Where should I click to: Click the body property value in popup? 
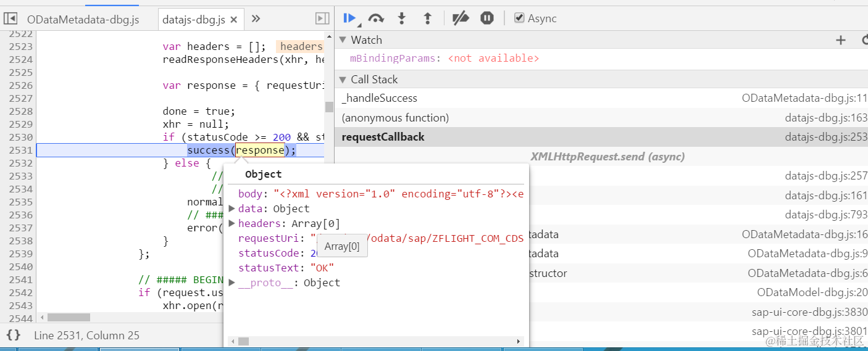[399, 194]
